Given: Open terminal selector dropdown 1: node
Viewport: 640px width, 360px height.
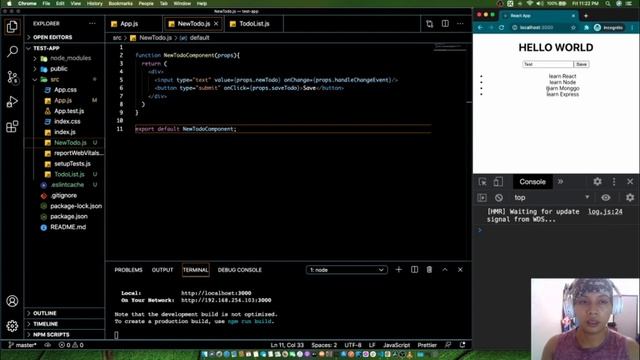Looking at the screenshot, I should click(347, 270).
